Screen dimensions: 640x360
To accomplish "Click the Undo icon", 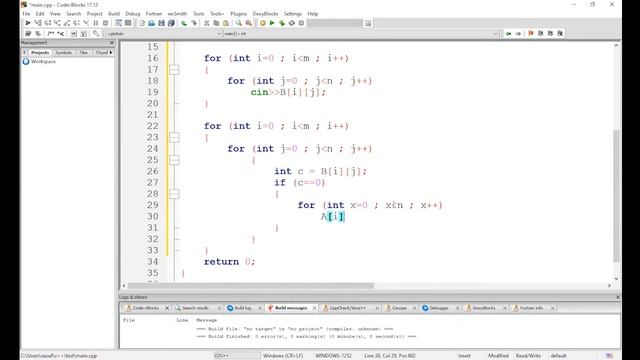I will pos(184,23).
